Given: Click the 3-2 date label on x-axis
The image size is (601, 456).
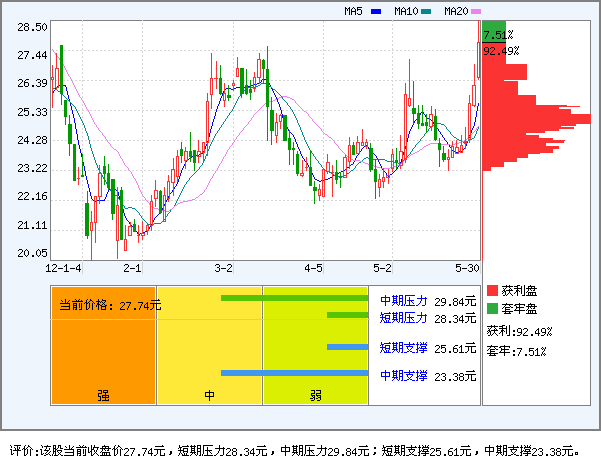Looking at the screenshot, I should coord(224,268).
